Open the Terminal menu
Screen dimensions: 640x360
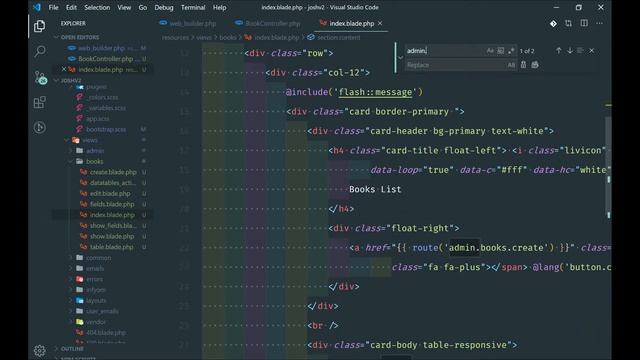[193, 7]
